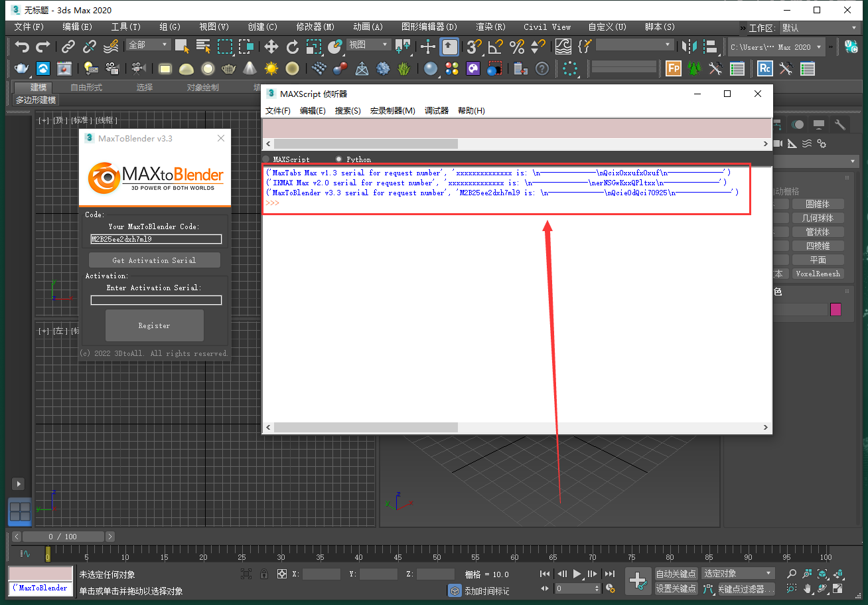
Task: Click the orange Fp plugin icon
Action: pyautogui.click(x=674, y=68)
